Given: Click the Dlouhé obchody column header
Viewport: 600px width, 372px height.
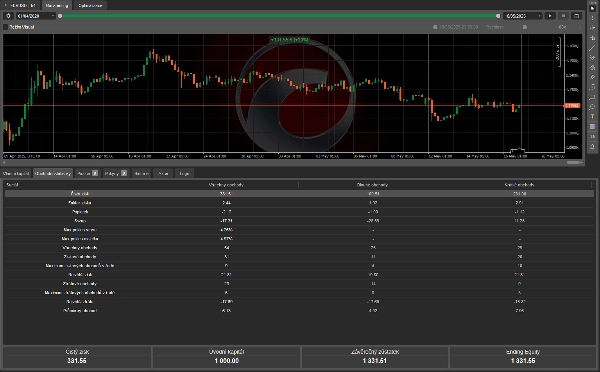Looking at the screenshot, I should pos(372,184).
